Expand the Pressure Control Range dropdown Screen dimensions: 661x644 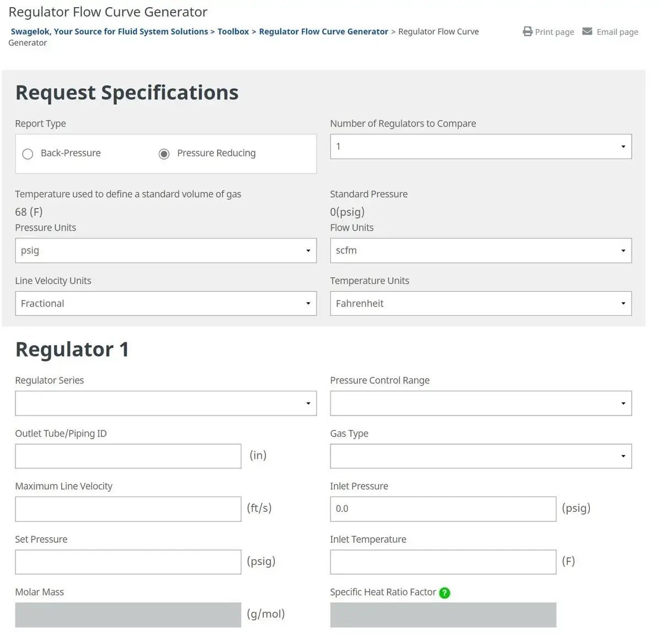pos(623,403)
